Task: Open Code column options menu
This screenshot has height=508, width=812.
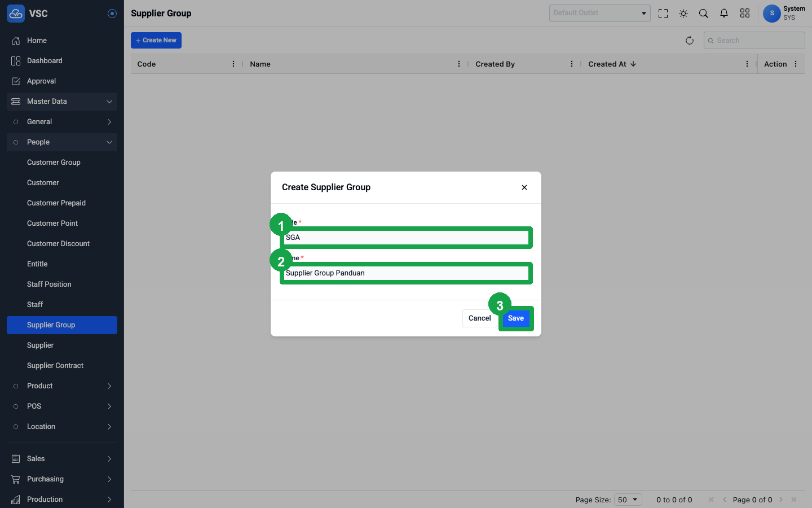Action: [233, 64]
